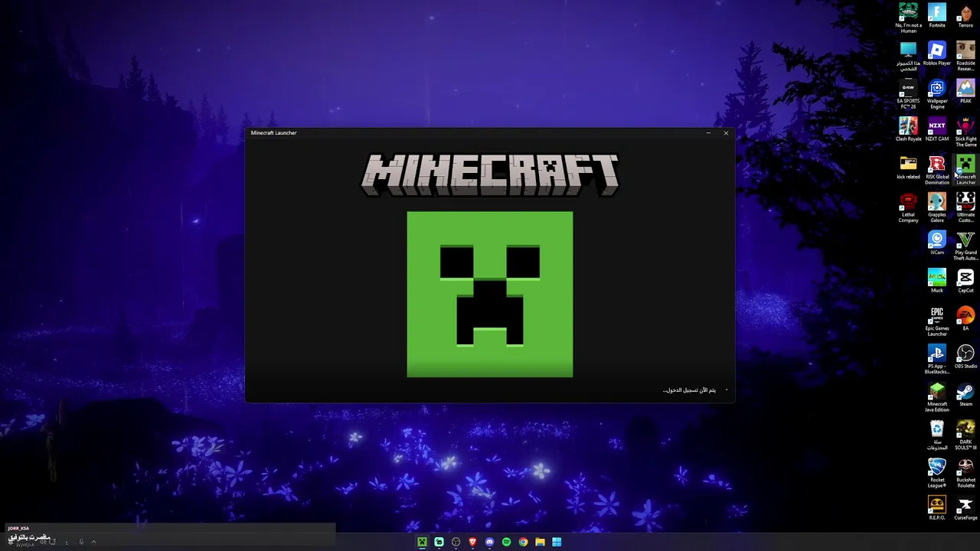980x551 pixels.
Task: Select the Minecraft Launcher desktop icon
Action: tap(965, 169)
